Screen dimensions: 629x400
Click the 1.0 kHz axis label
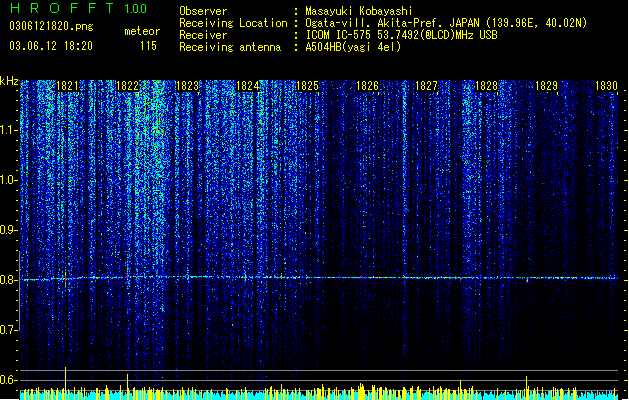pos(8,180)
